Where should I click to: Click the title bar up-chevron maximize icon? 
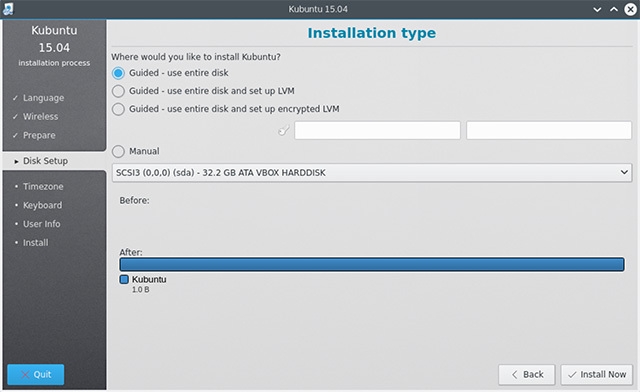coord(614,9)
